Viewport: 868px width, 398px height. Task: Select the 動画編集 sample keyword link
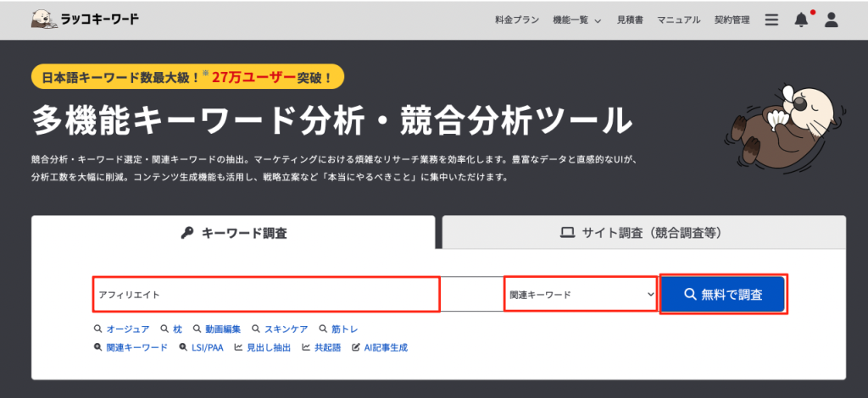217,329
